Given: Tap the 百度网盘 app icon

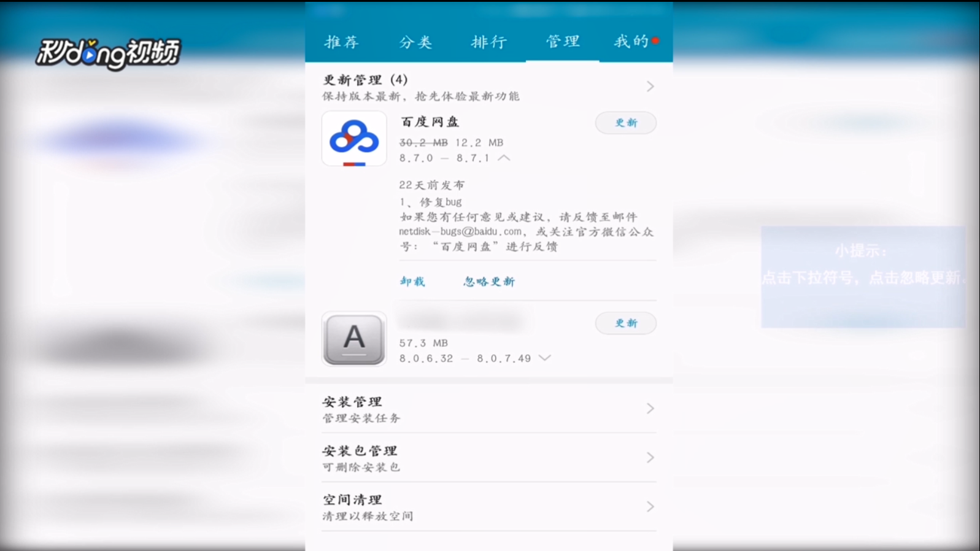Looking at the screenshot, I should click(x=354, y=139).
